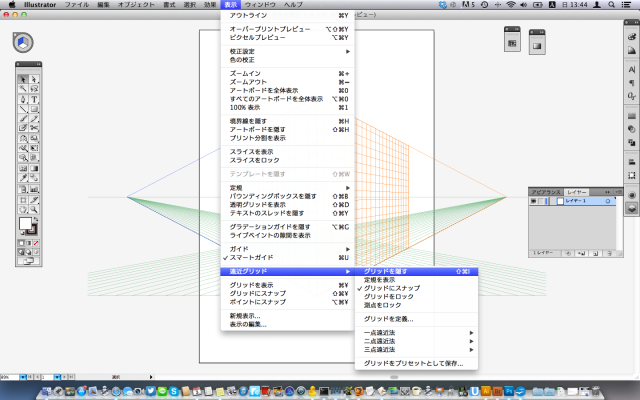The height and width of the screenshot is (400, 640).
Task: Select the Type tool
Action: (34, 99)
